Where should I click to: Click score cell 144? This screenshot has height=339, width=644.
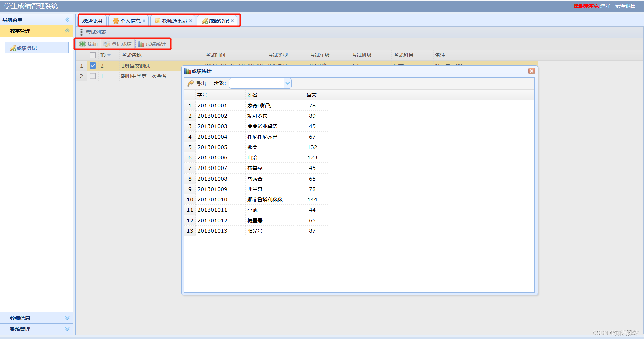click(312, 199)
